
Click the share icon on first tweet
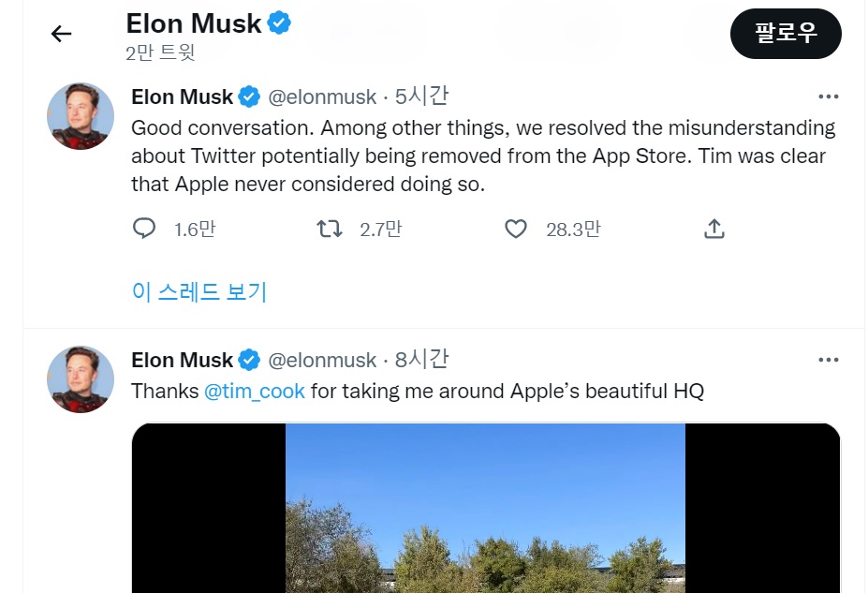coord(714,229)
